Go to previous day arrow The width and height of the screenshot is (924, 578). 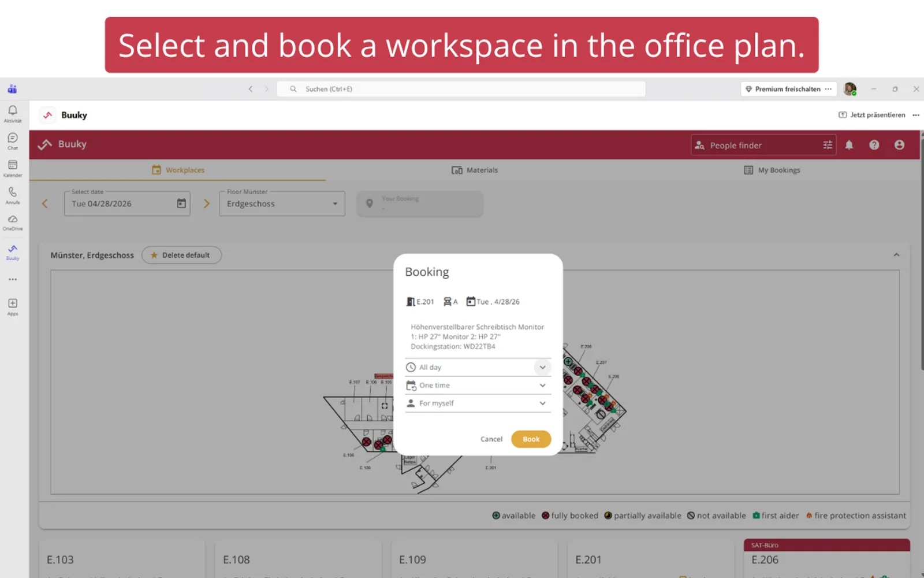click(x=45, y=203)
